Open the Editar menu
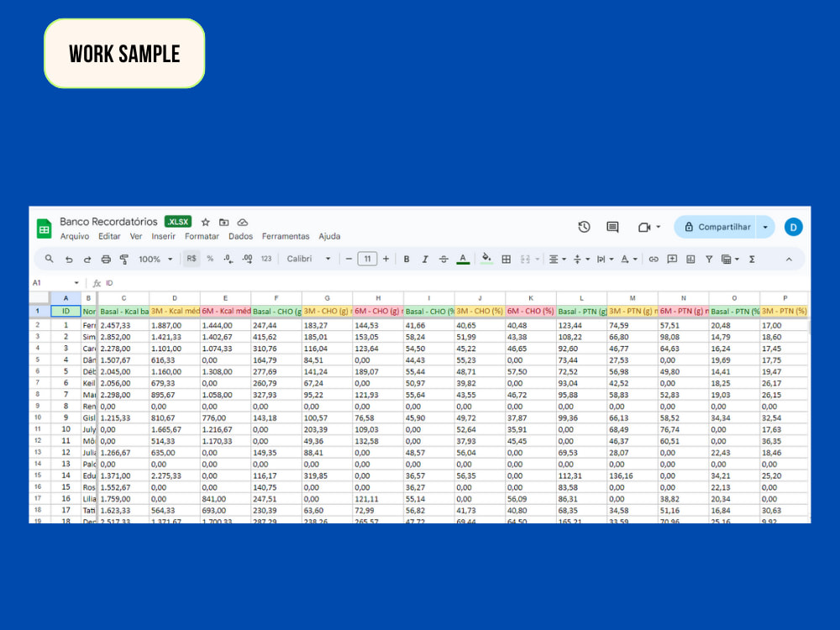The height and width of the screenshot is (630, 840). pos(109,236)
